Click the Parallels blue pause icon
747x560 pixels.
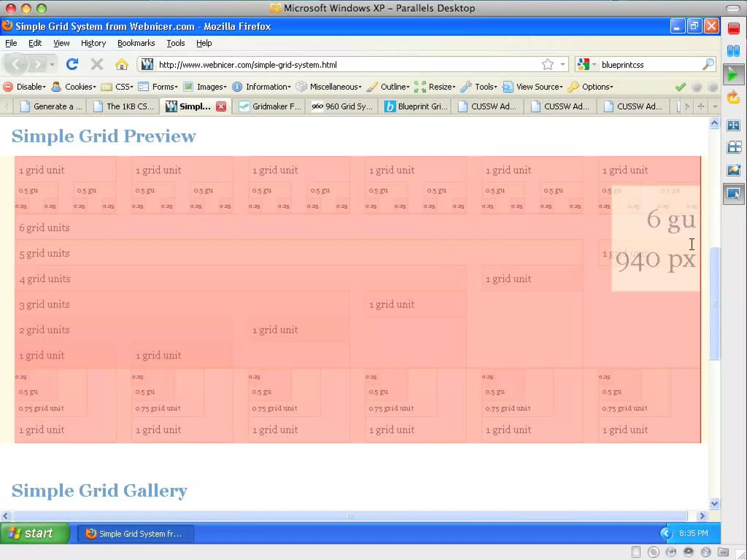734,51
